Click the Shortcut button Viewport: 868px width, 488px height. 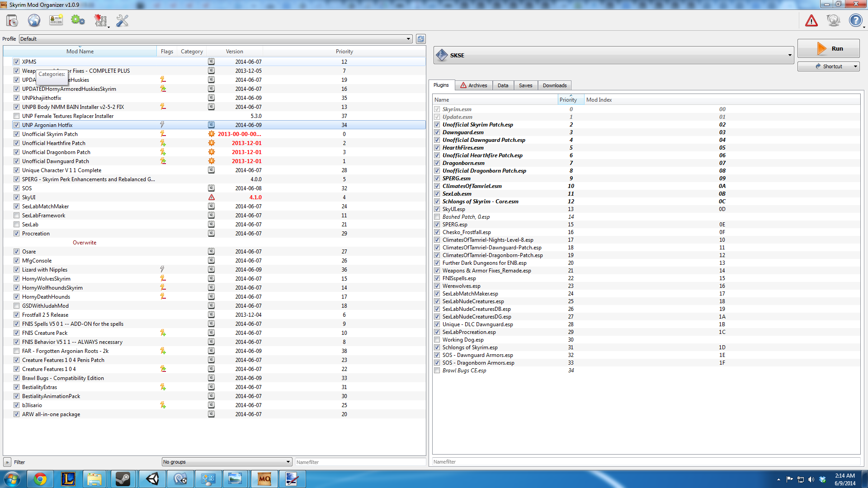coord(828,66)
